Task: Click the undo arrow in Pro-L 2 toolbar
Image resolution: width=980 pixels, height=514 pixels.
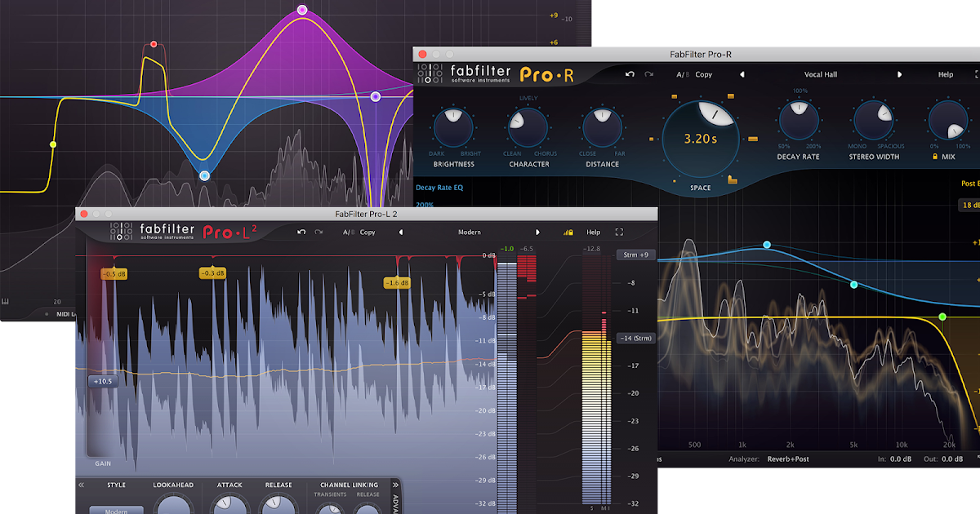Action: point(300,232)
